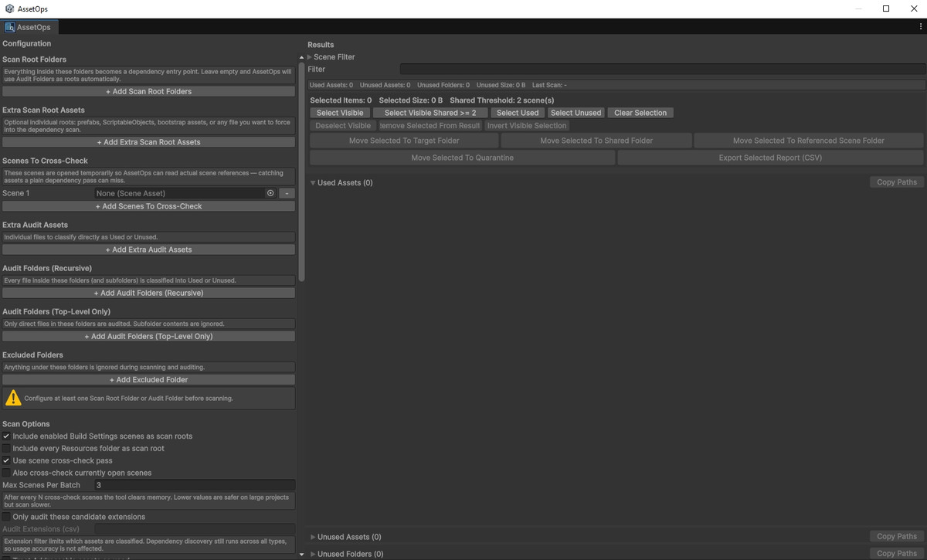
Task: Click the Scan Options heading
Action: click(25, 424)
